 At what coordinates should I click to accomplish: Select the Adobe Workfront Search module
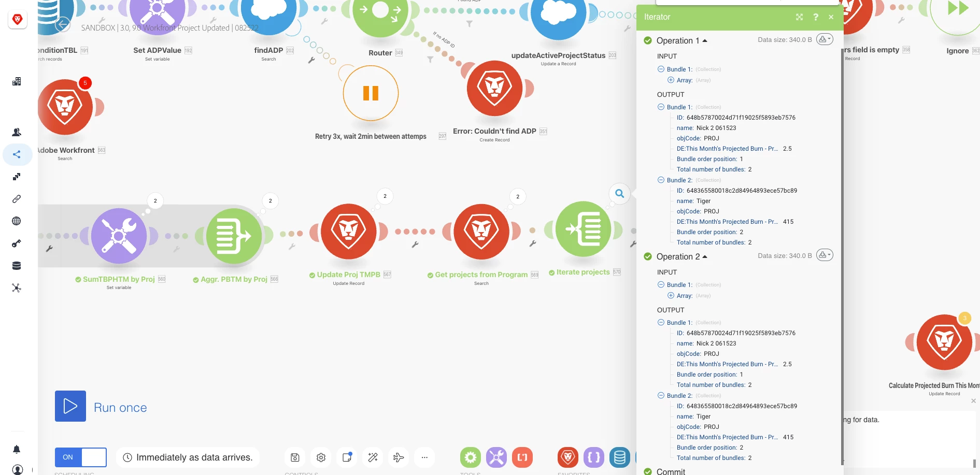65,107
